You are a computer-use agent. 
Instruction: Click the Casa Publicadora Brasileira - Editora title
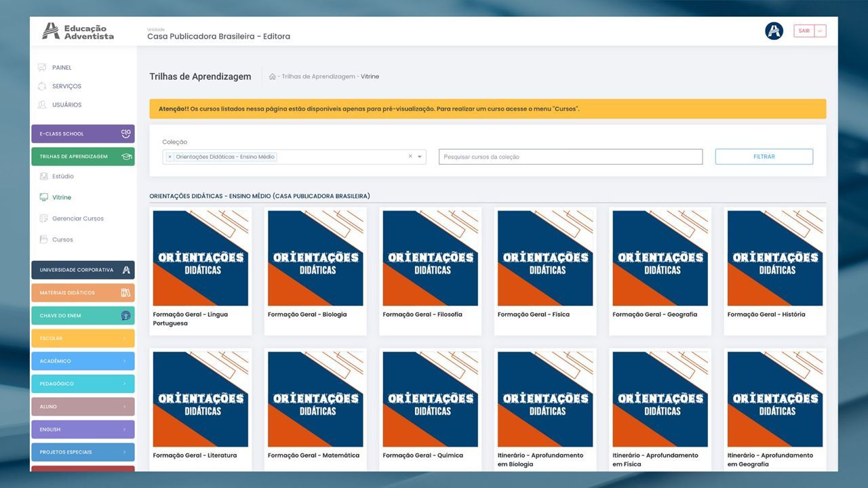(218, 37)
